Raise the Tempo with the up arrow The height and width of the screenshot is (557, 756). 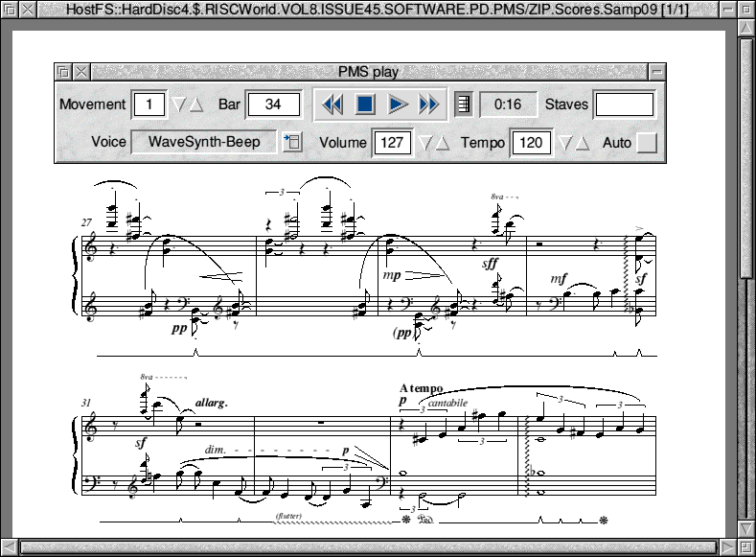[582, 143]
